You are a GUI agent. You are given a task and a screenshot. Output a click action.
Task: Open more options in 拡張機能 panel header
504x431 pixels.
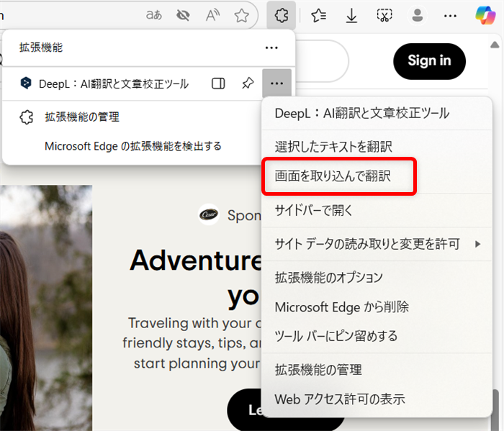tap(271, 47)
